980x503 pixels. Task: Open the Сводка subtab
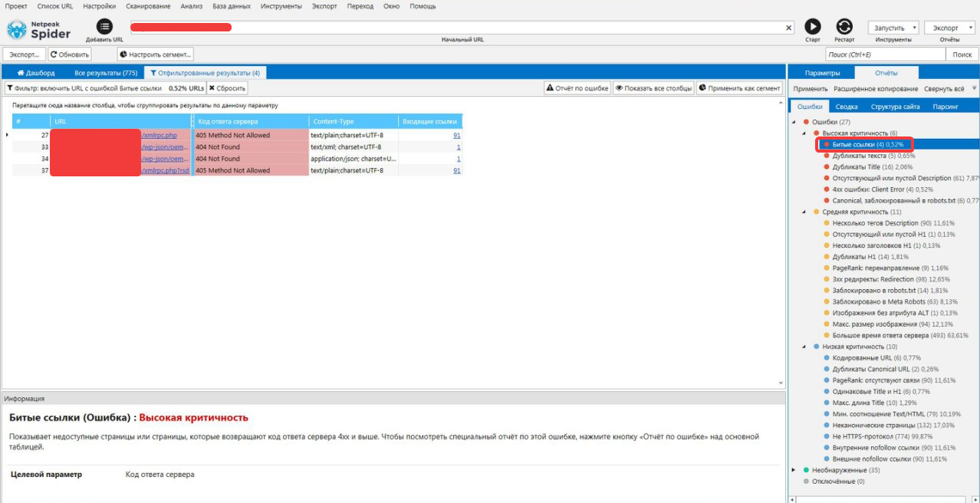(847, 107)
